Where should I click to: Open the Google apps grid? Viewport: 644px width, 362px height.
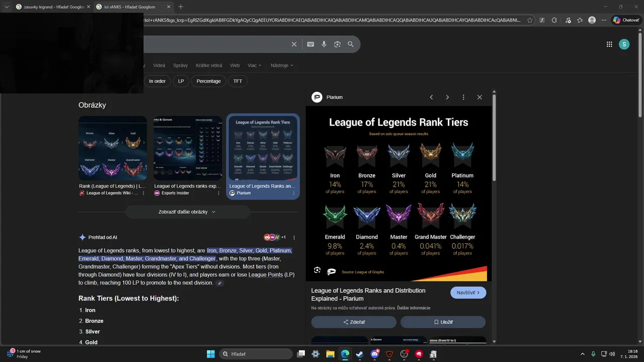click(x=609, y=44)
